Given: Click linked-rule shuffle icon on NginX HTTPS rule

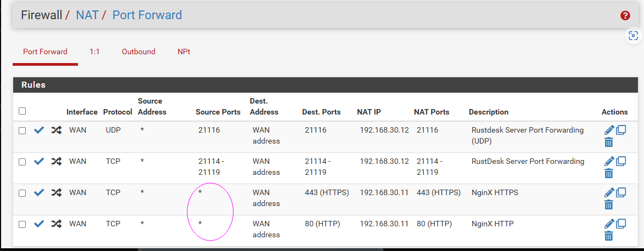Looking at the screenshot, I should 56,193.
